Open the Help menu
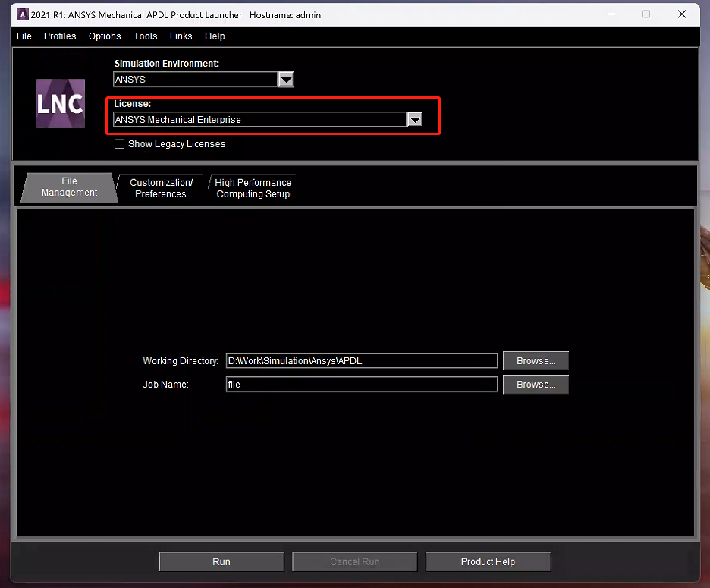 215,36
